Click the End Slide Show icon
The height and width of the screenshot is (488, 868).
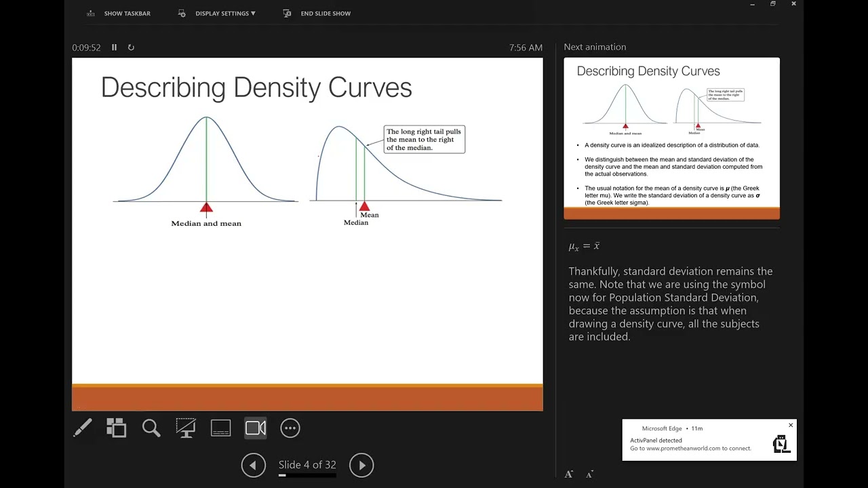[287, 14]
